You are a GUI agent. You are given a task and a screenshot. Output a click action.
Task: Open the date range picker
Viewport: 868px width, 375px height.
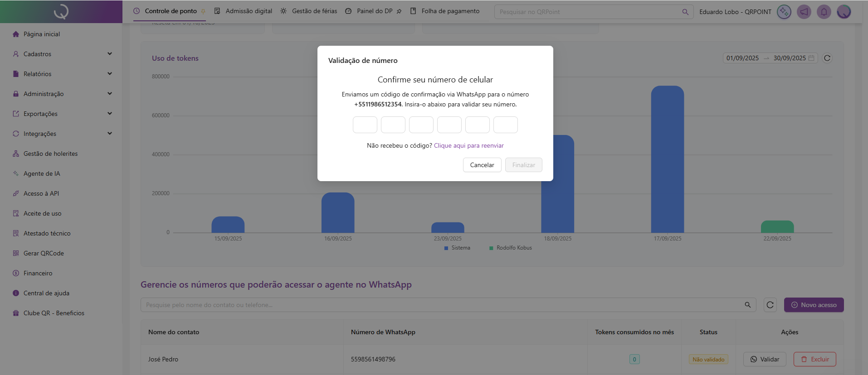coord(770,58)
